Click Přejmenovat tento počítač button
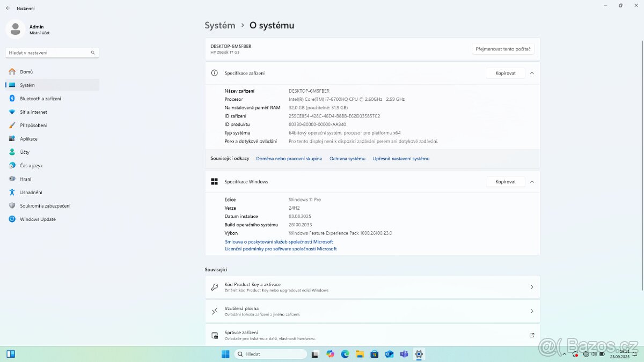Screen dimensions: 644x362 pos(503,49)
